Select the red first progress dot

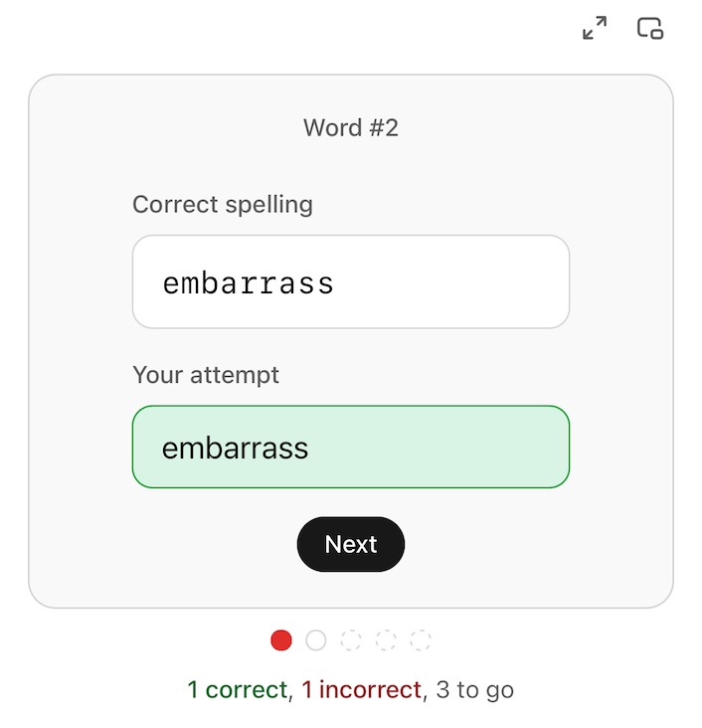point(281,640)
